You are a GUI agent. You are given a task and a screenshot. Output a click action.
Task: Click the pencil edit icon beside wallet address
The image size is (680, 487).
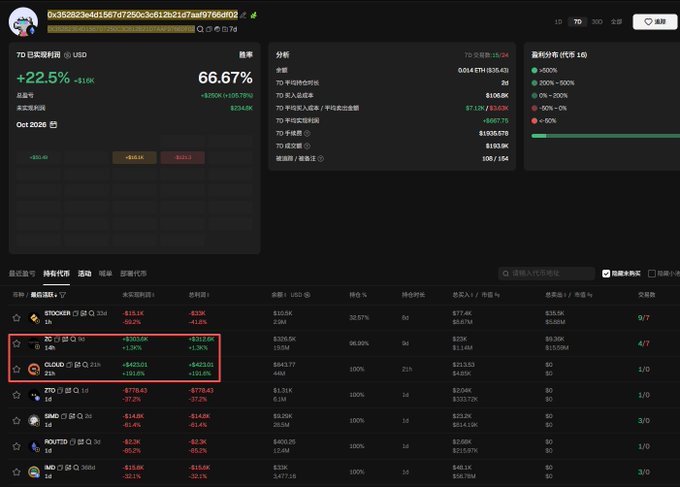click(x=243, y=15)
